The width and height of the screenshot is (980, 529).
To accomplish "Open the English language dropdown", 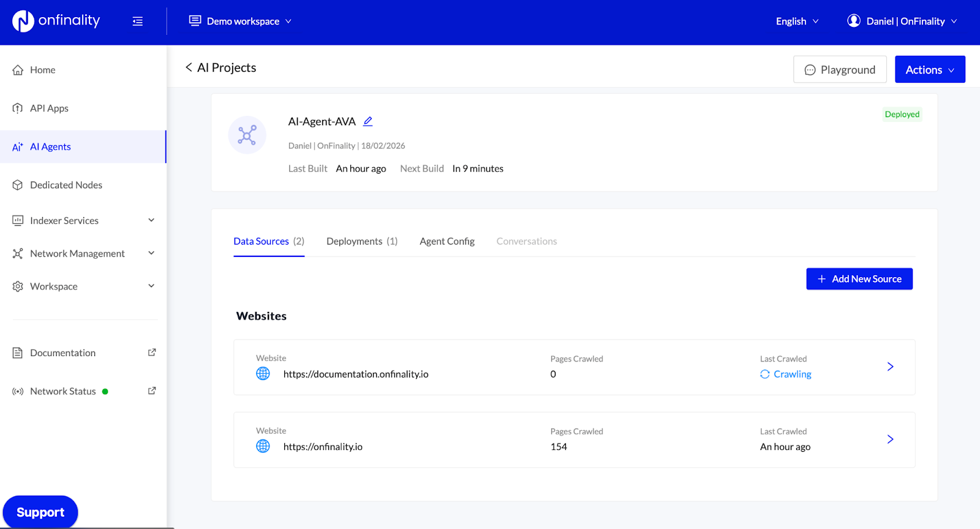I will click(x=797, y=21).
